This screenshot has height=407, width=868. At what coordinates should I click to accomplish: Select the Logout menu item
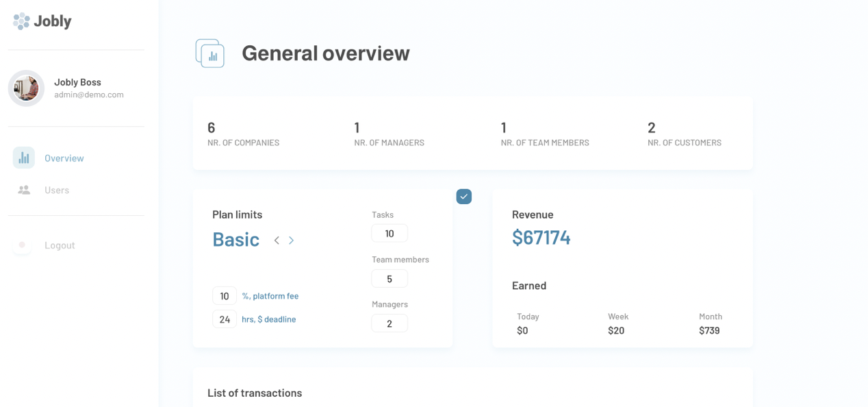[60, 245]
